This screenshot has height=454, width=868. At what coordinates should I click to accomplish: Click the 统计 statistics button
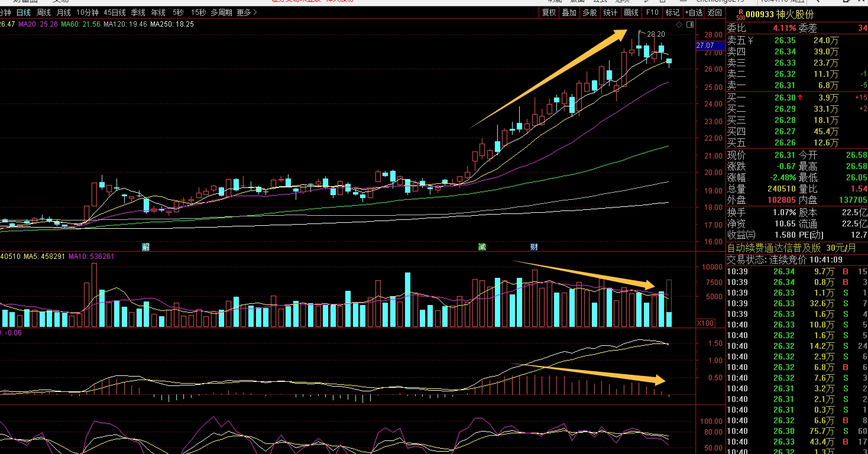(610, 12)
